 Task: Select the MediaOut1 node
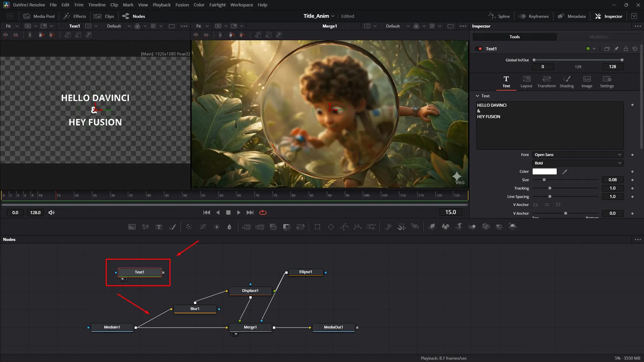pos(333,327)
